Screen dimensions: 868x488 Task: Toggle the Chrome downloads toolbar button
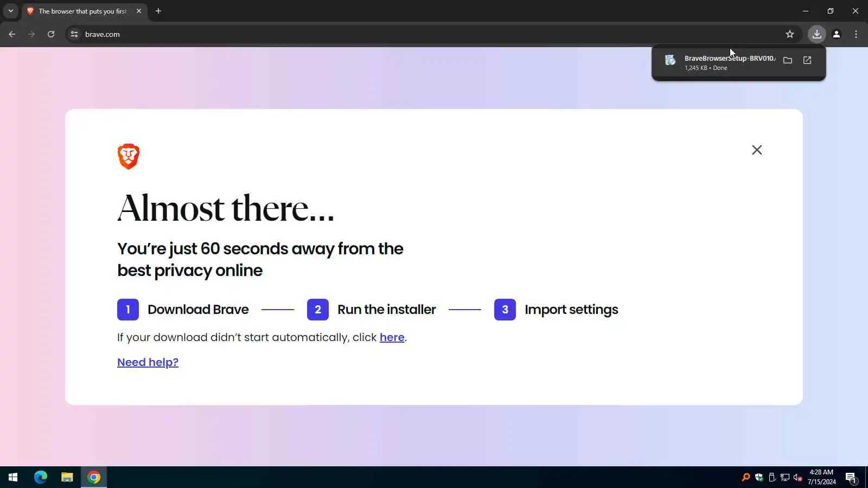point(816,34)
